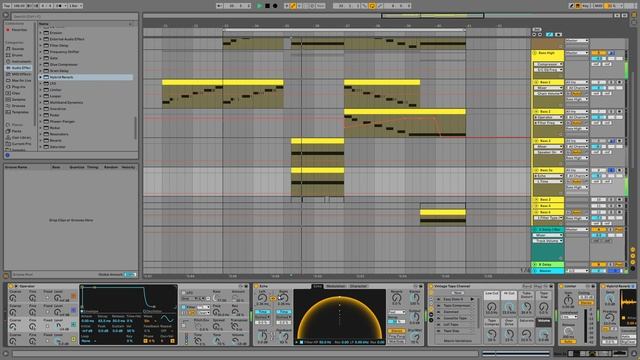Screen dimensions: 640x360
Task: Open Bass 1 input type dropdown
Action: [x=577, y=82]
